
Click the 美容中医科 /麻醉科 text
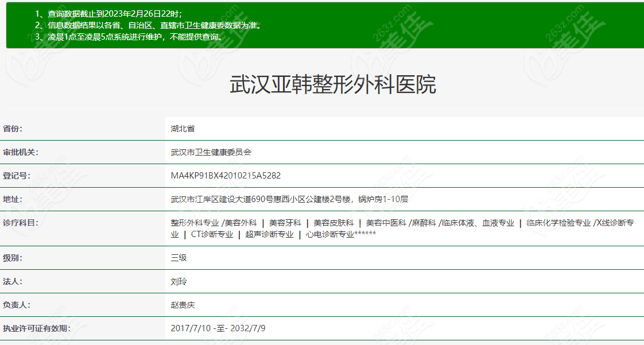401,223
